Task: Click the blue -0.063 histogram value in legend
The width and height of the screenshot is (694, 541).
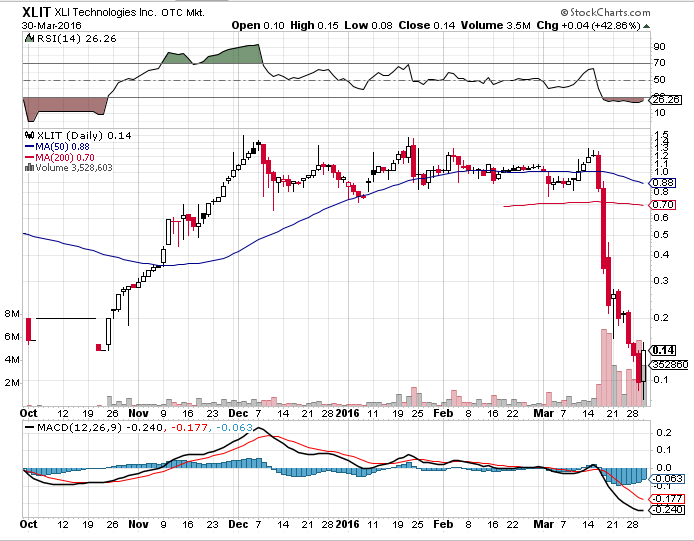Action: pyautogui.click(x=234, y=428)
